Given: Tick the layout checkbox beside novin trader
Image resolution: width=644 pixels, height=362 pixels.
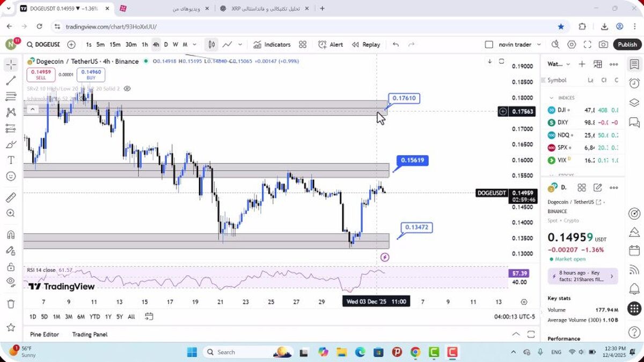Looking at the screenshot, I should coord(489,45).
